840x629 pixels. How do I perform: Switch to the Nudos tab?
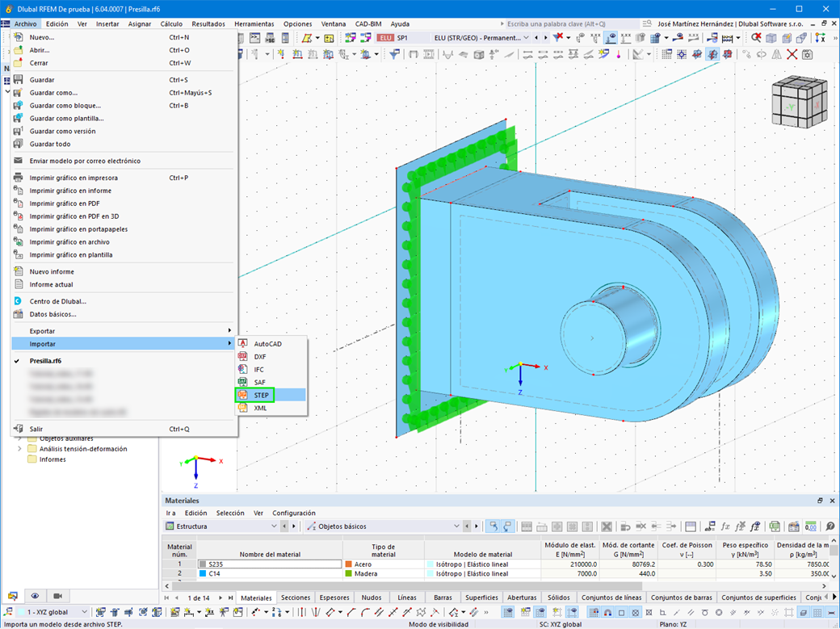tap(372, 598)
